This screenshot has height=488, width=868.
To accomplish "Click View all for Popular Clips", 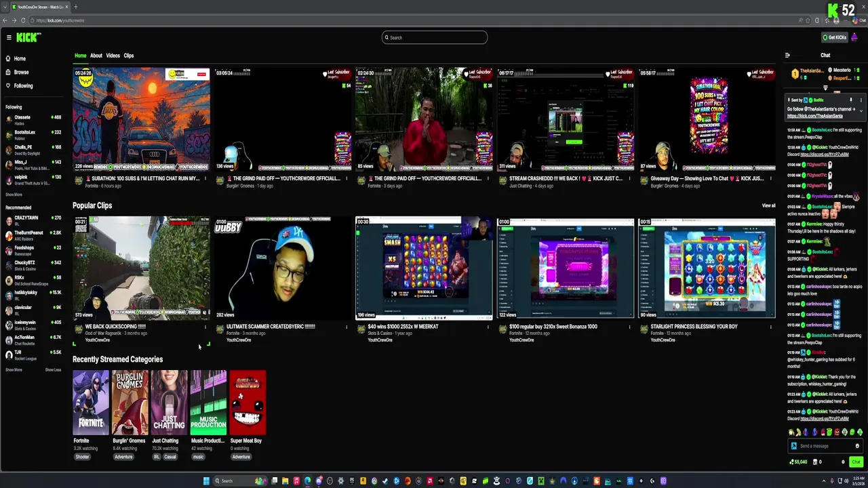I will [768, 205].
